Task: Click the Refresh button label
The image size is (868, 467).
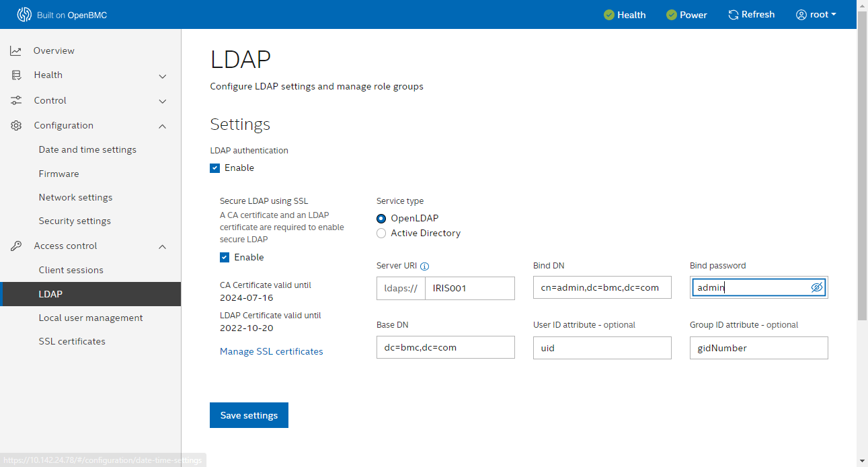Action: click(x=758, y=15)
